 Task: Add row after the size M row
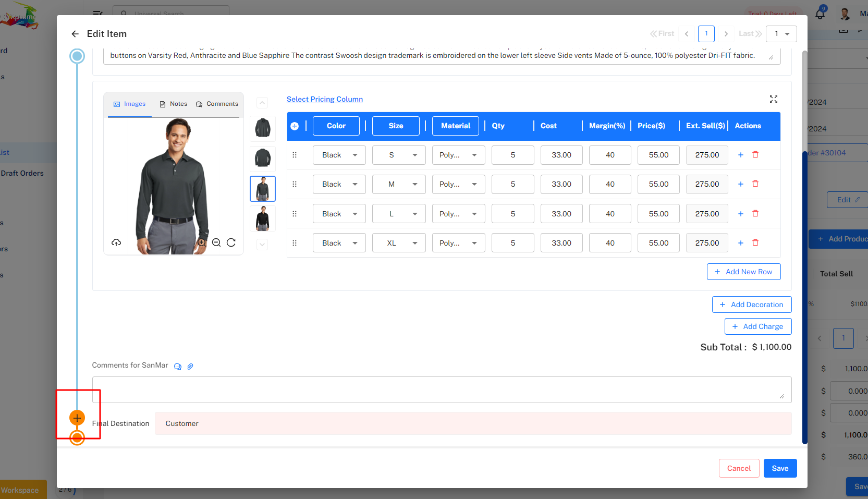(x=741, y=184)
